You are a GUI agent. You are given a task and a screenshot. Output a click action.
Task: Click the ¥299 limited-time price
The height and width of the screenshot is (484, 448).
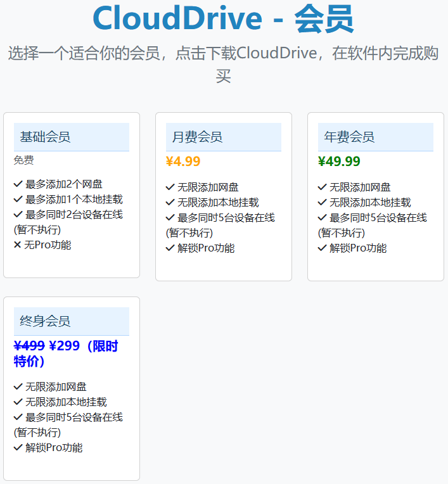65,346
